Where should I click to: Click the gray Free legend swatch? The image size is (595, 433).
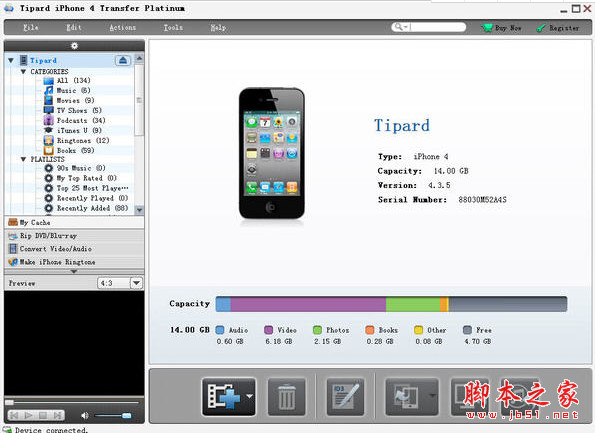(x=467, y=330)
